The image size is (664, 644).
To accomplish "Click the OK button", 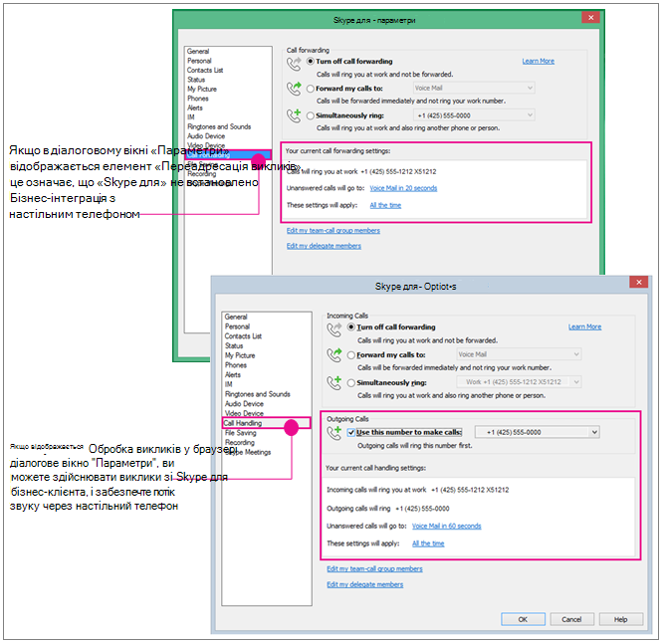I will click(x=523, y=619).
